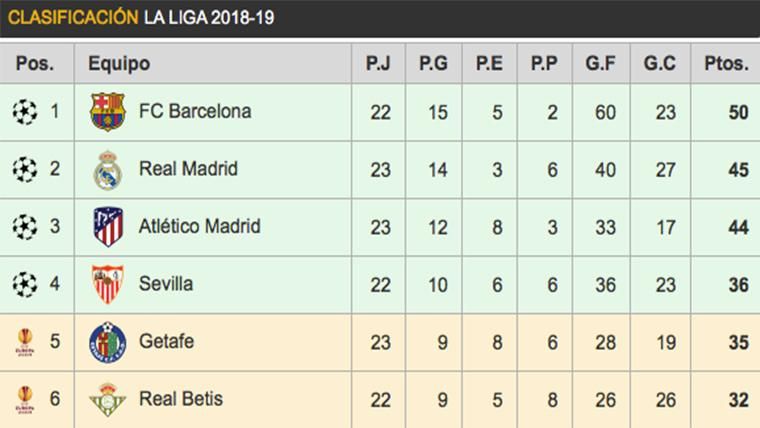Click the Champions League icon beside position 4
The image size is (760, 428).
[24, 285]
